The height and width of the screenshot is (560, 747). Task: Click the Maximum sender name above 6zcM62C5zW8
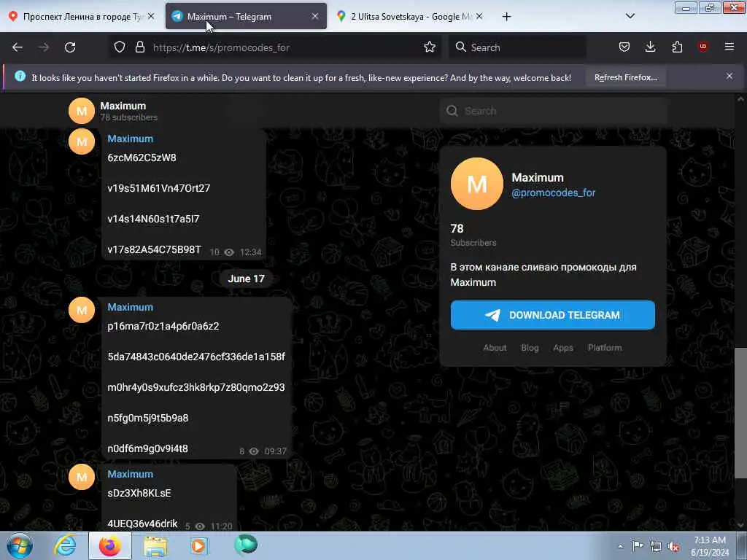point(130,139)
